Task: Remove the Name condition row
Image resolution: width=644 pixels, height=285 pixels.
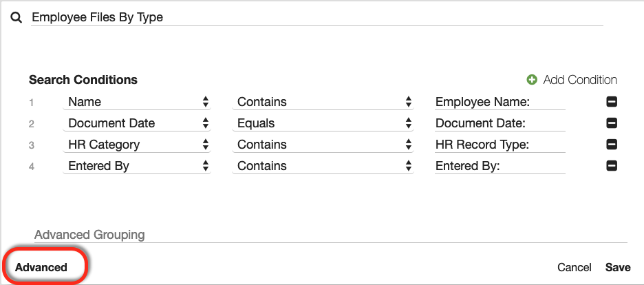Action: pyautogui.click(x=612, y=102)
